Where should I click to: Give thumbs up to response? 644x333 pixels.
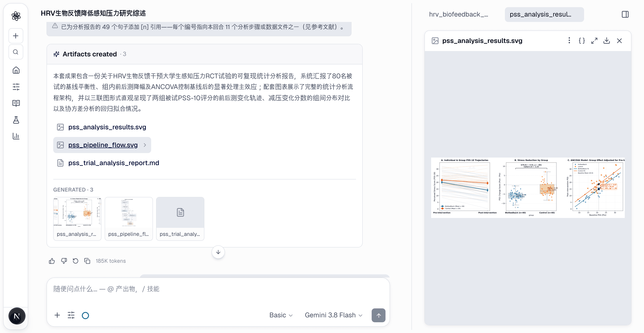tap(52, 261)
